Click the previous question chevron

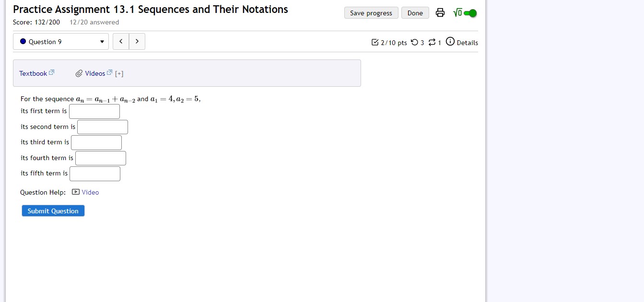click(x=121, y=41)
